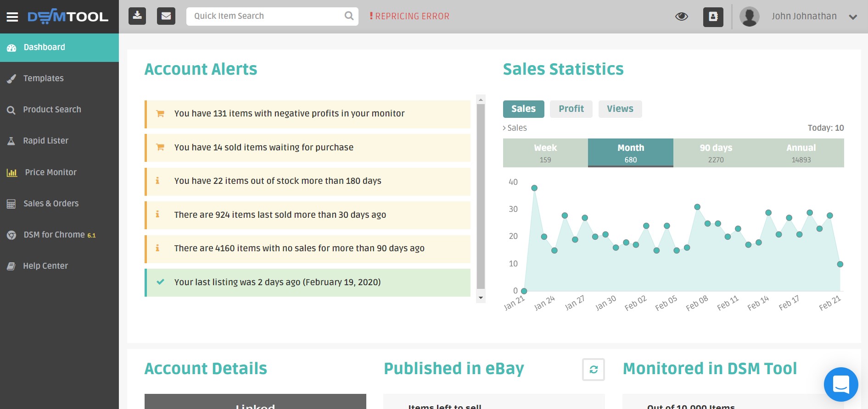
Task: Open alert about 924 items last sold
Action: click(x=308, y=215)
